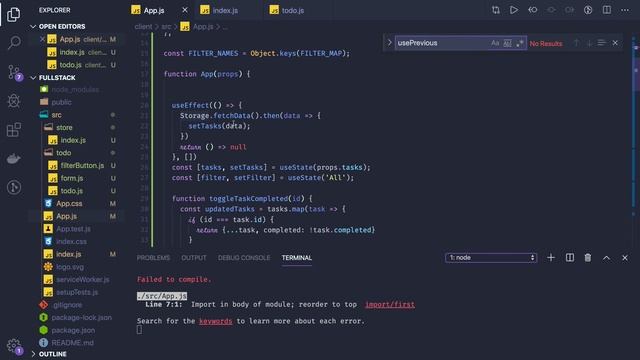Open the Extensions view
The width and height of the screenshot is (640, 360).
[x=14, y=130]
